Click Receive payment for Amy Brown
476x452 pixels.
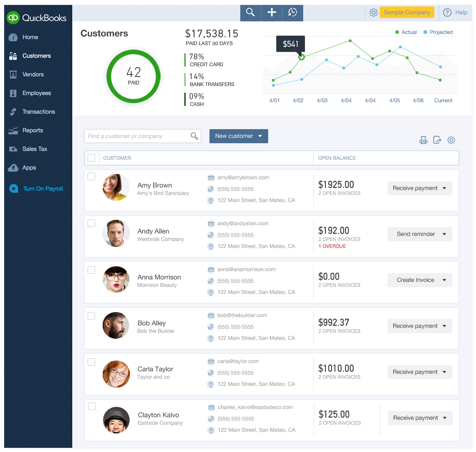(x=415, y=188)
